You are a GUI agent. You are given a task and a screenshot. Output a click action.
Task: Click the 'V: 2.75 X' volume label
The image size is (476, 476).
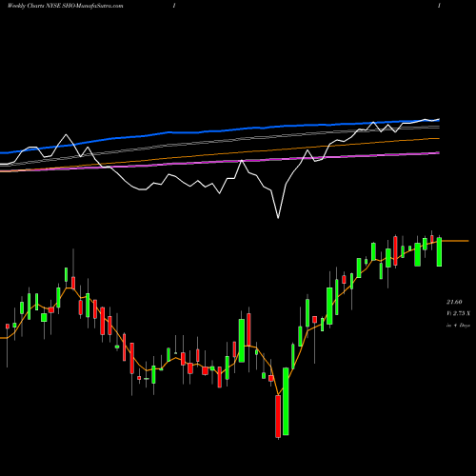[458, 313]
